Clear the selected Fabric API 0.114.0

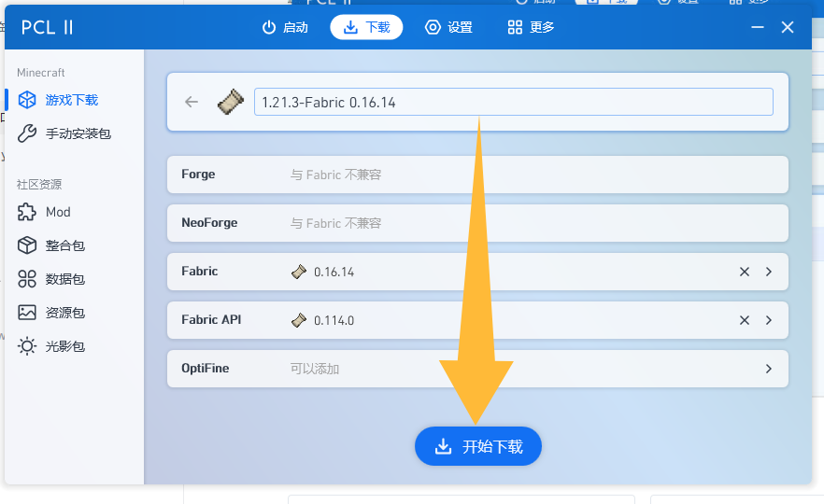[x=744, y=320]
